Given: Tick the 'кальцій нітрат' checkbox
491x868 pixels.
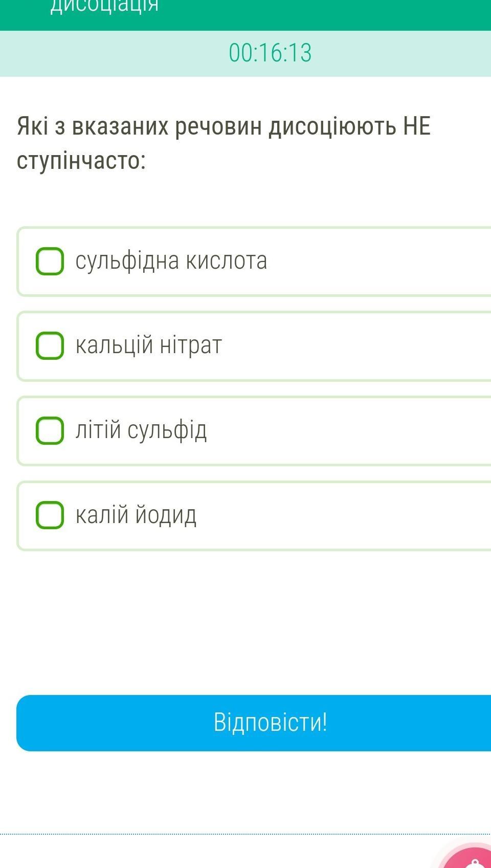Looking at the screenshot, I should point(50,345).
